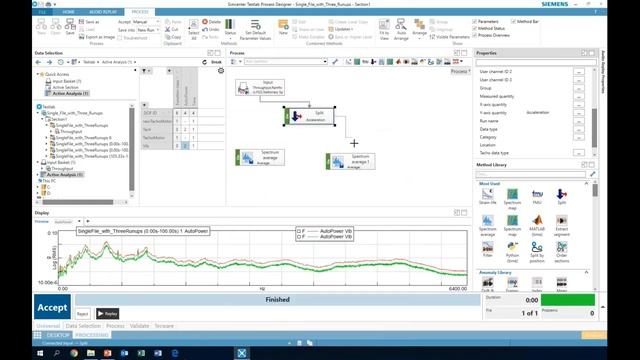This screenshot has width=640, height=360.
Task: Open Windows Start menu
Action: 40,353
